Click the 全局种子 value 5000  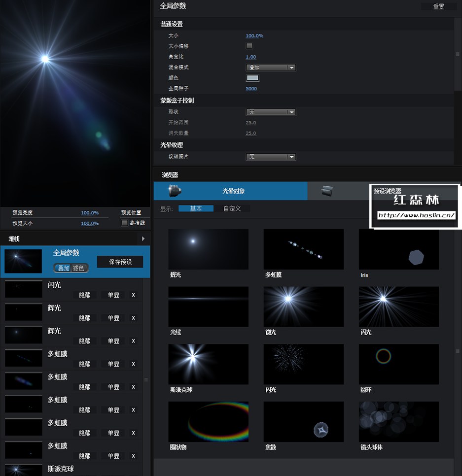click(251, 88)
